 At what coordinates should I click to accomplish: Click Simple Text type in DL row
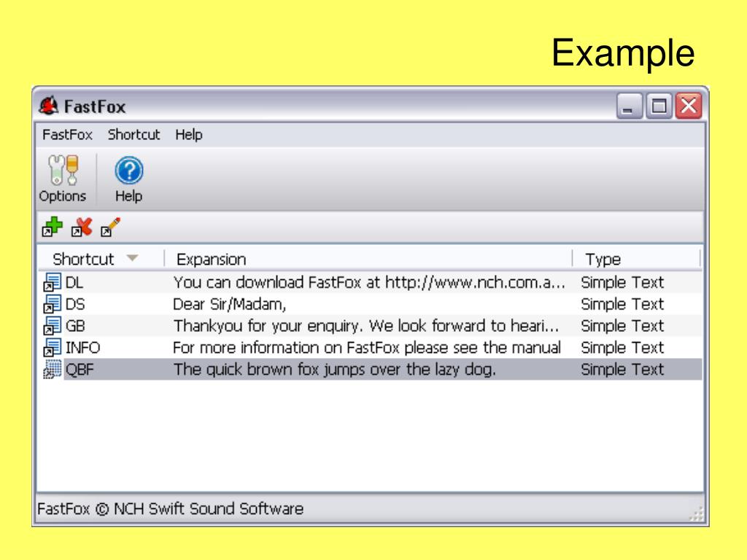pyautogui.click(x=622, y=282)
